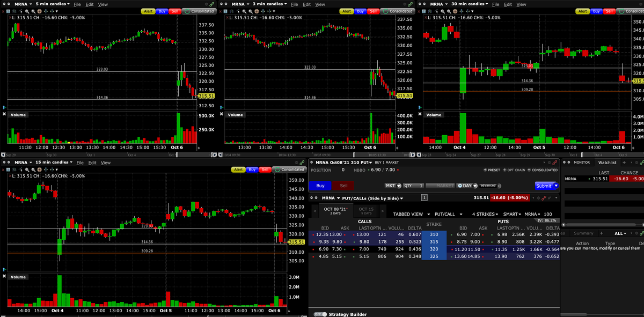Click Sell button in the 30 min chart
Screen dimensions: 644x317
click(x=609, y=11)
